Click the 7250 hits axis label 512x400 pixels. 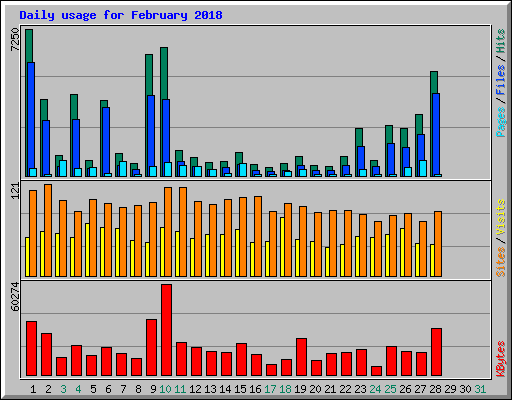pos(15,40)
